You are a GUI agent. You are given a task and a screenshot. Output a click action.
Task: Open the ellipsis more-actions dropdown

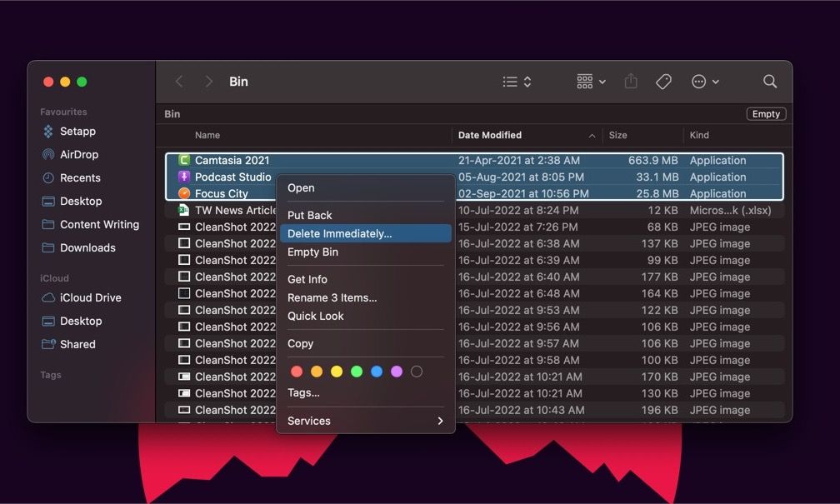click(x=705, y=82)
